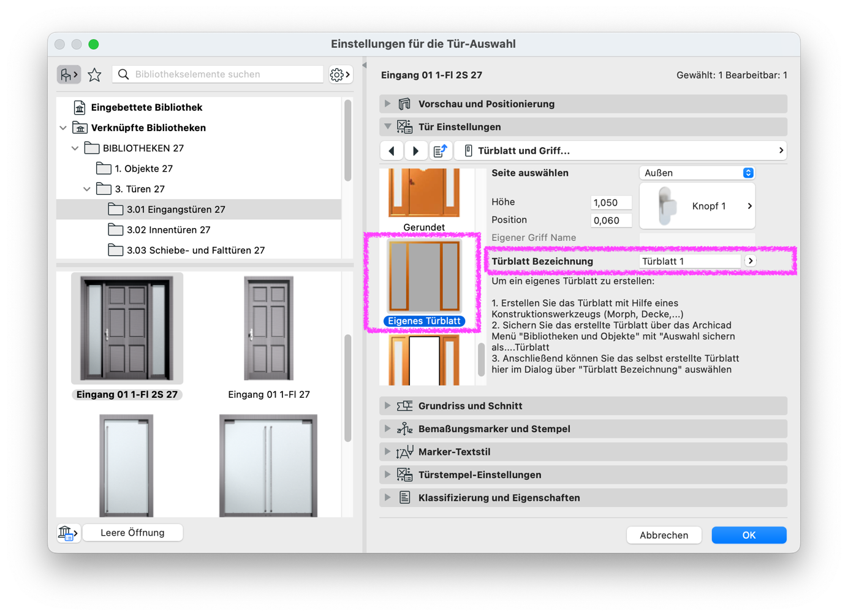
Task: Open Knopf 1 handle selector
Action: click(x=697, y=206)
